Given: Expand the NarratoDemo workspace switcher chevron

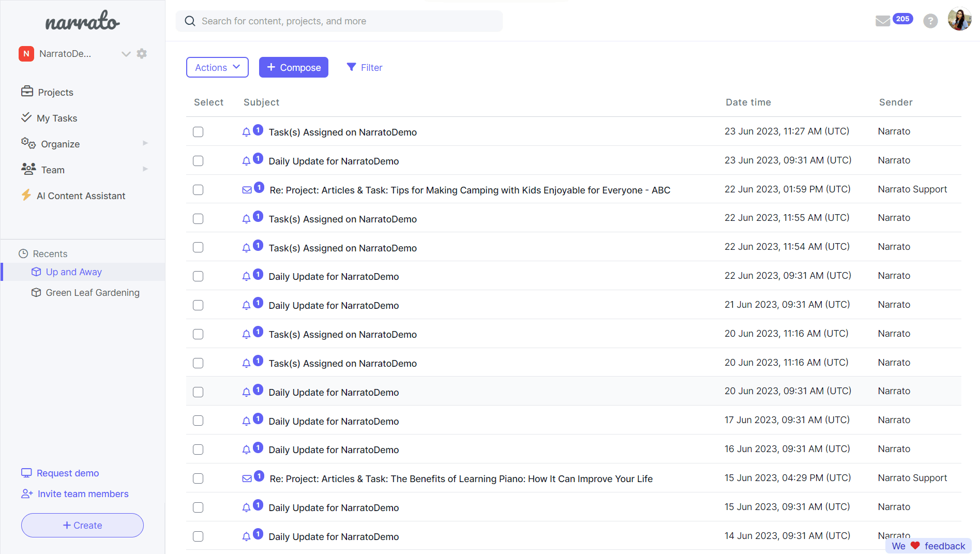Looking at the screenshot, I should [x=126, y=54].
